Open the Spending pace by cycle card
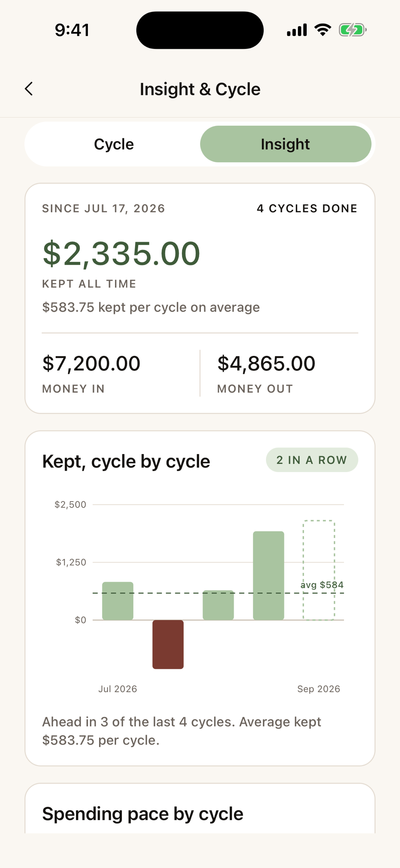Image resolution: width=400 pixels, height=868 pixels. (200, 809)
